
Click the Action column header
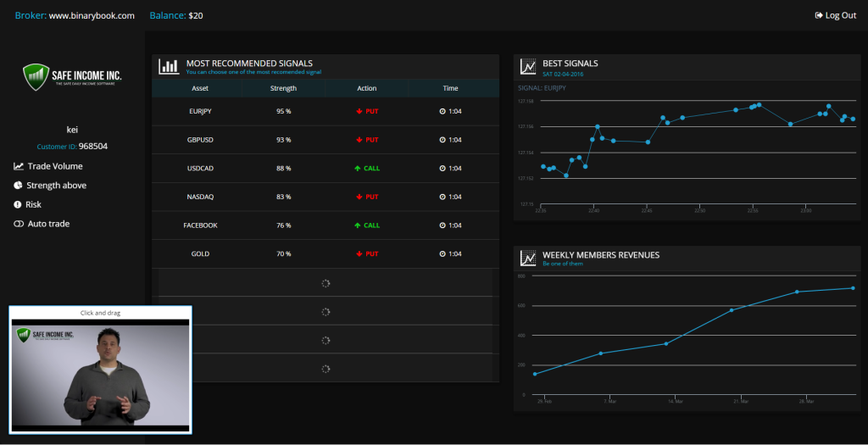point(366,88)
